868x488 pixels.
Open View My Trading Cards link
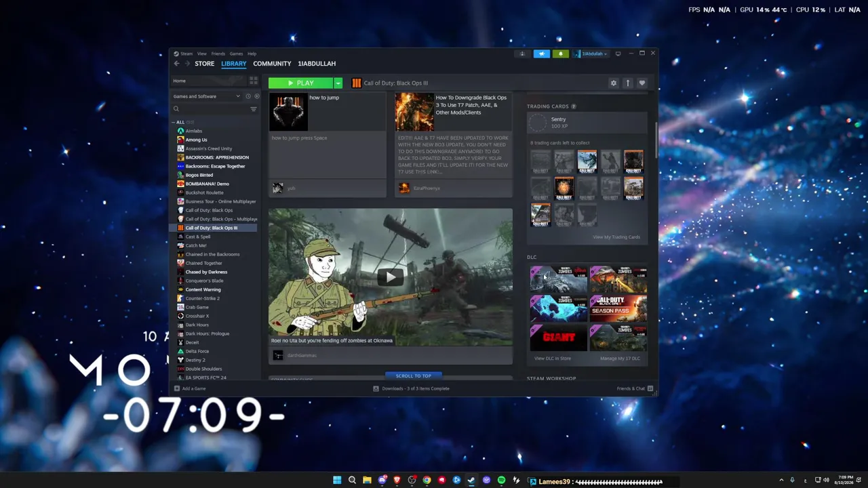click(x=616, y=237)
